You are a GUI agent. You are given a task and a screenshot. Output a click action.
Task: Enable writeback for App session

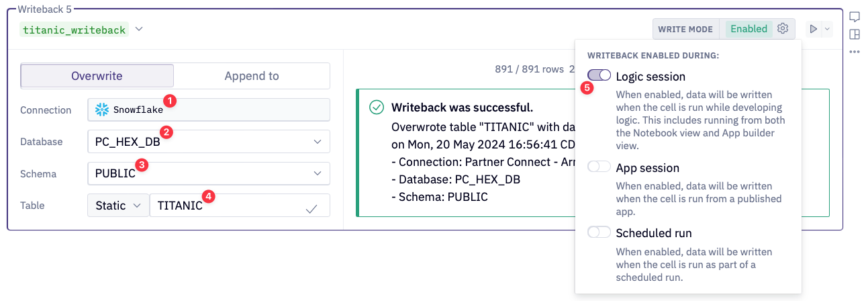click(x=599, y=167)
